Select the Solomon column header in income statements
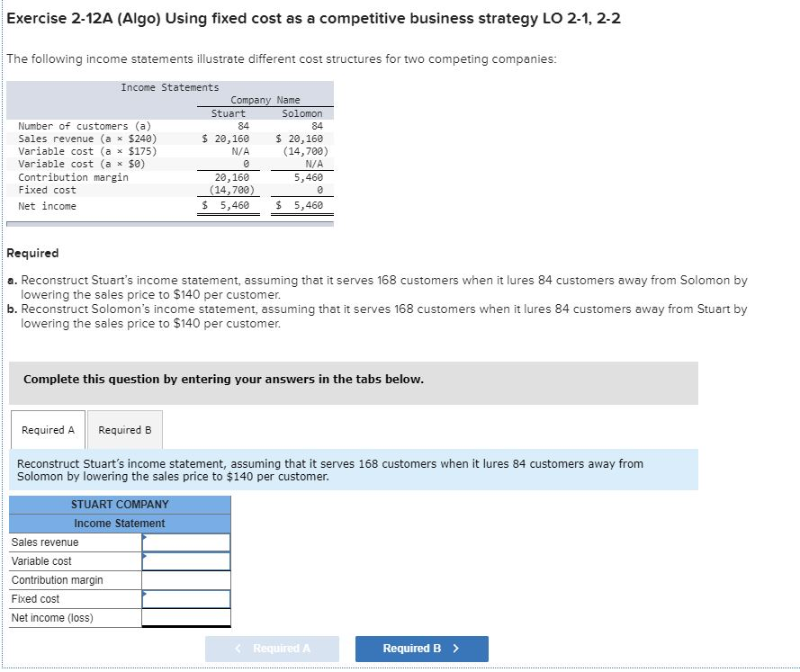 pos(301,112)
